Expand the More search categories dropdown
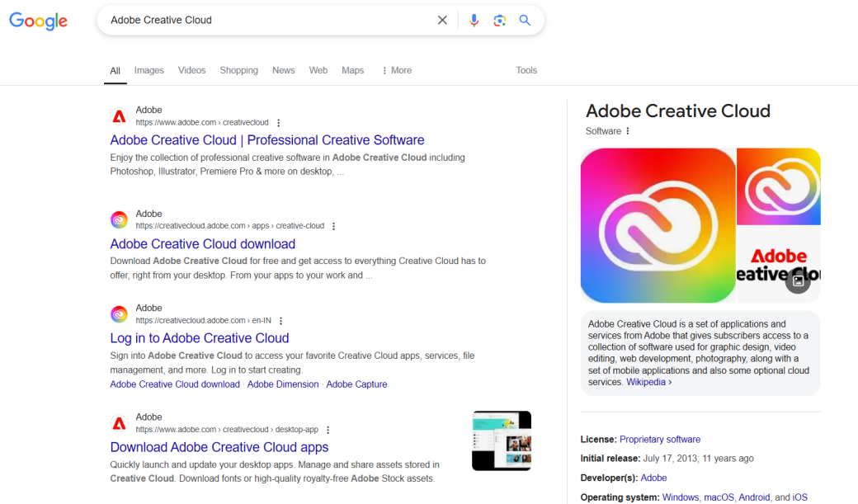This screenshot has width=858, height=504. tap(397, 70)
